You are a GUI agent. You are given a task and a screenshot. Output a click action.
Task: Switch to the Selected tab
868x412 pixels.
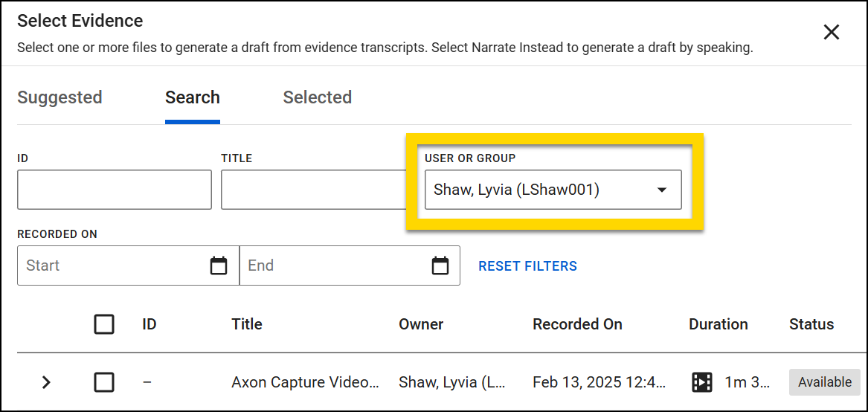(317, 97)
